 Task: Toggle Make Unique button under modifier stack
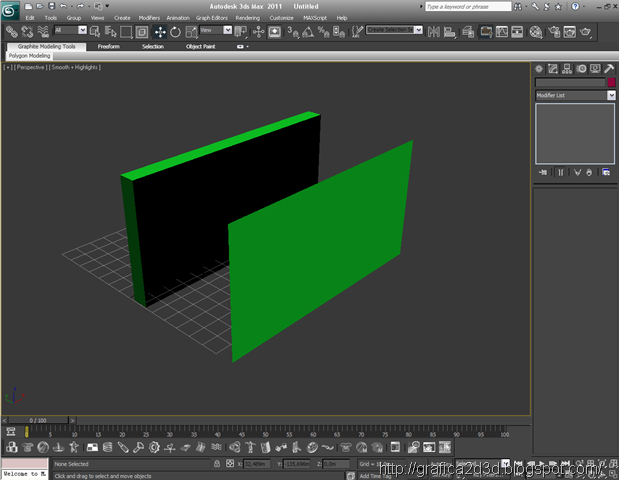(576, 172)
